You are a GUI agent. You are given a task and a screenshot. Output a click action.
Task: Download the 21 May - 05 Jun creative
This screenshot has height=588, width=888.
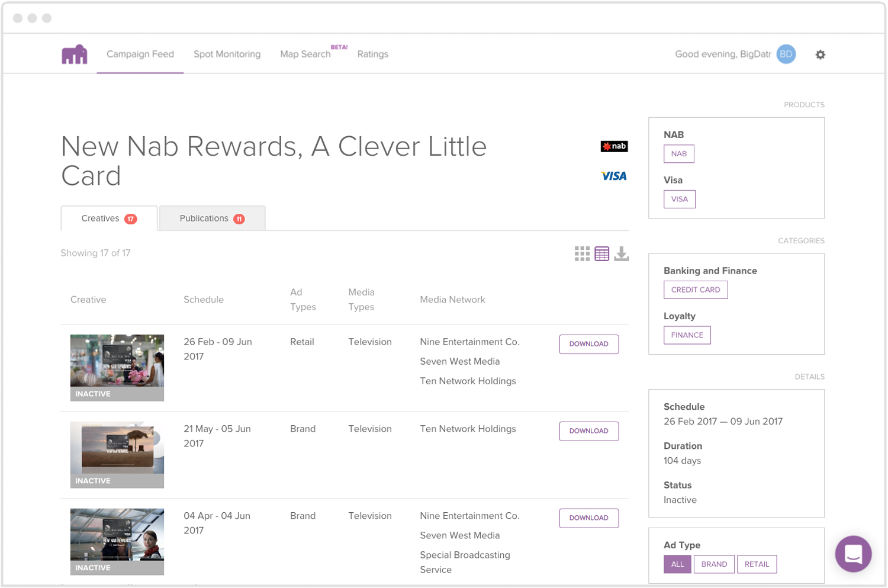tap(589, 431)
